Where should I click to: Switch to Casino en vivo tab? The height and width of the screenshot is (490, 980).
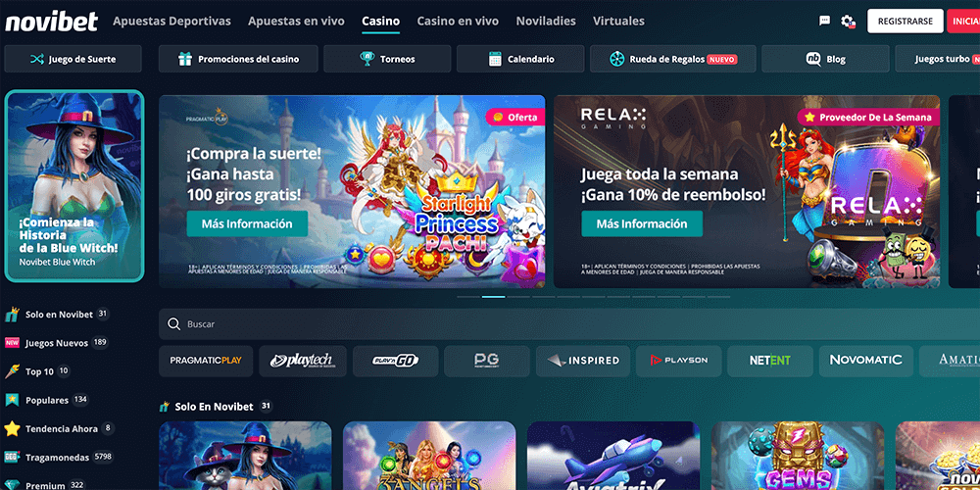click(458, 21)
